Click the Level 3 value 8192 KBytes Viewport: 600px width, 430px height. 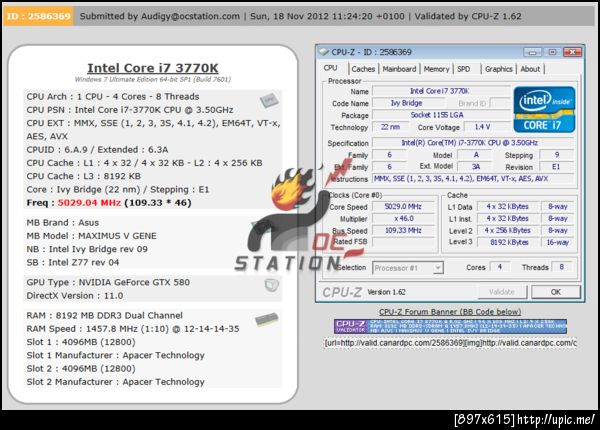pos(507,242)
